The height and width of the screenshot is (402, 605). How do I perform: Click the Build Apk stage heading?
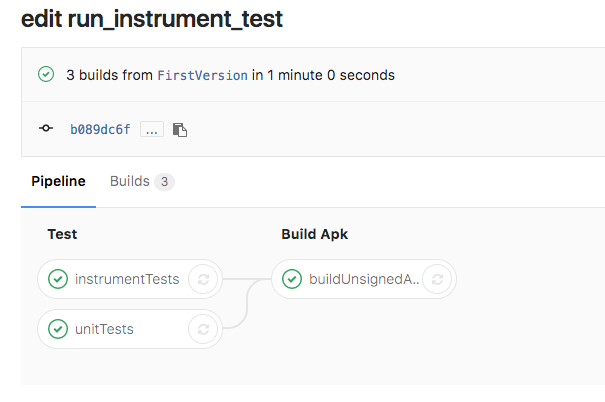(x=315, y=234)
